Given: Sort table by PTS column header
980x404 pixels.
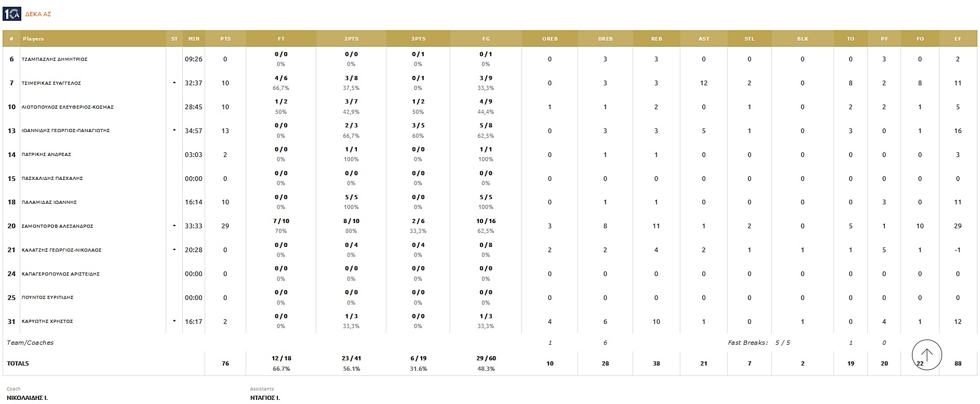Looking at the screenshot, I should click(x=225, y=39).
